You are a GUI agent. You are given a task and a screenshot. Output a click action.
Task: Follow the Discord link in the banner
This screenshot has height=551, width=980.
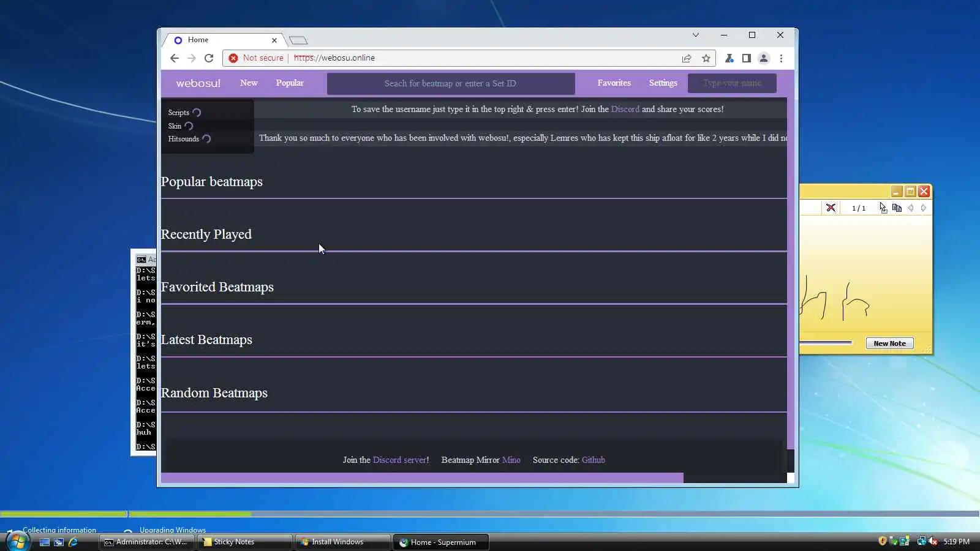(625, 109)
